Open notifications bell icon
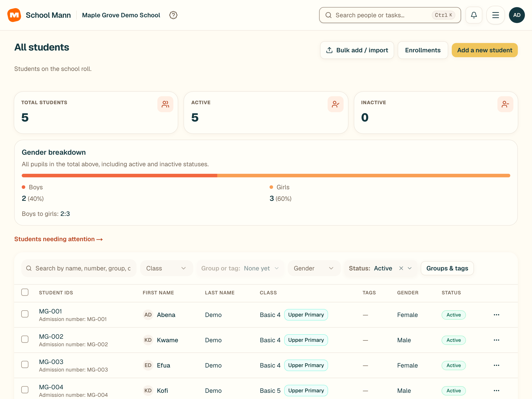The image size is (532, 399). (x=474, y=15)
